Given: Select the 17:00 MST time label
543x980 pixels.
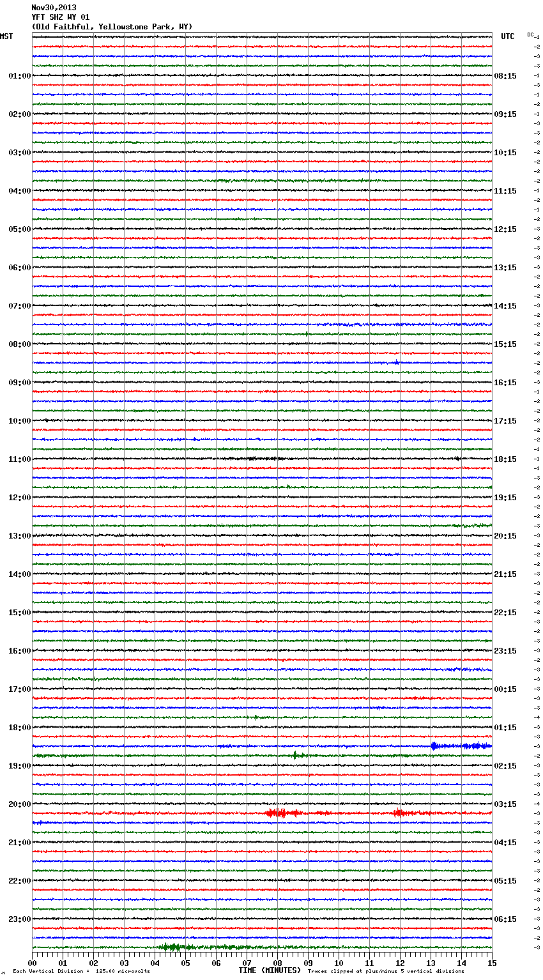Looking at the screenshot, I should [x=20, y=689].
